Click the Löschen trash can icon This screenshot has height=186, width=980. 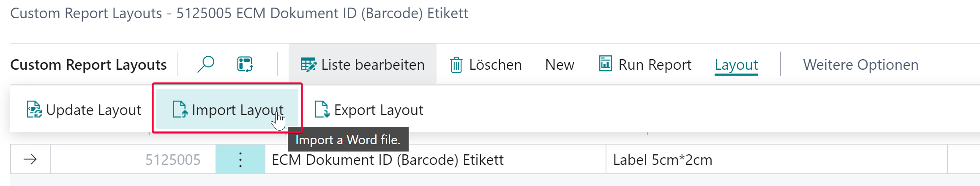(456, 65)
